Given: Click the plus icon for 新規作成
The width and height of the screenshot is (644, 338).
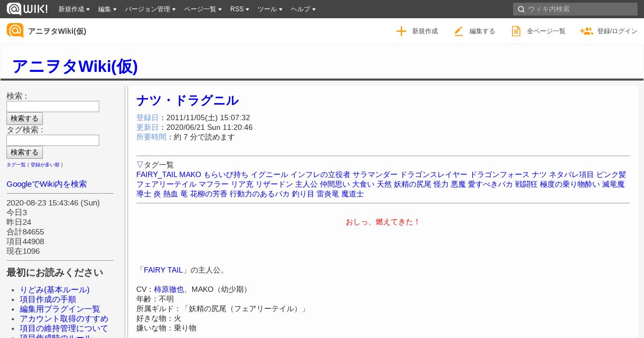Looking at the screenshot, I should tap(401, 31).
